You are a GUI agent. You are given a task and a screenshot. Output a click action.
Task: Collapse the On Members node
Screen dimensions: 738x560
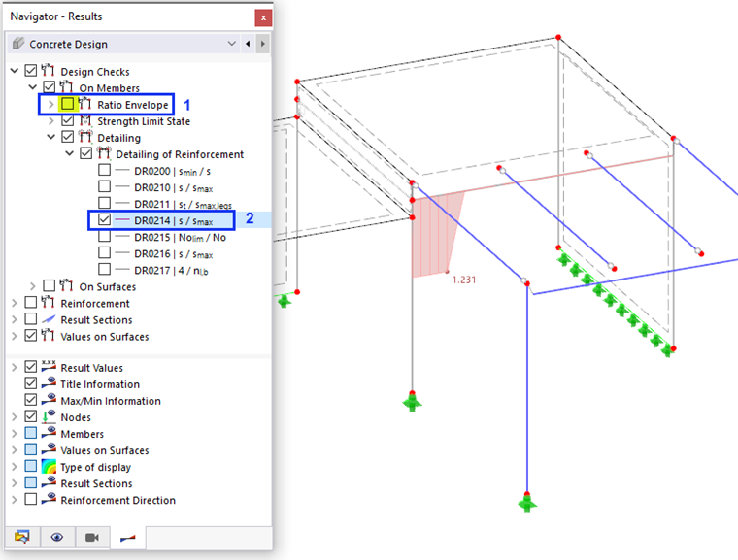pyautogui.click(x=32, y=87)
